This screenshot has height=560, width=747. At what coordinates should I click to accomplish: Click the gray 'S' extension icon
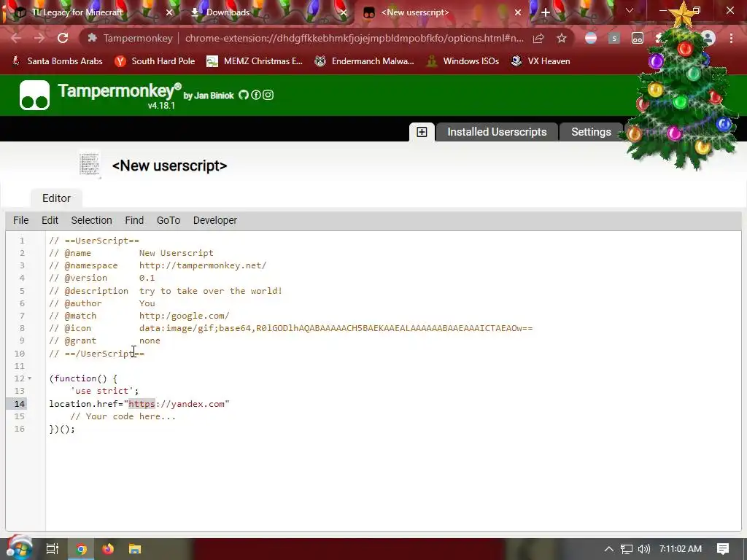point(614,38)
